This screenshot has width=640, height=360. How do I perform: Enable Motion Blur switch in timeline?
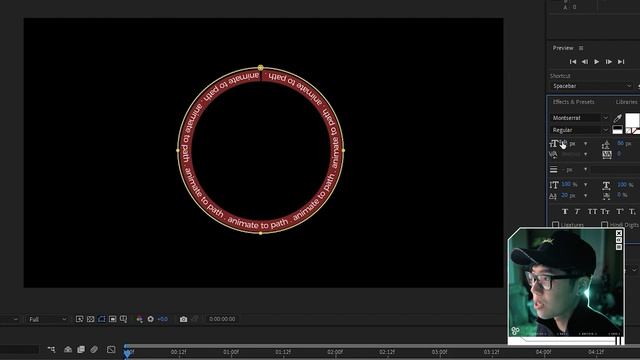(x=94, y=349)
